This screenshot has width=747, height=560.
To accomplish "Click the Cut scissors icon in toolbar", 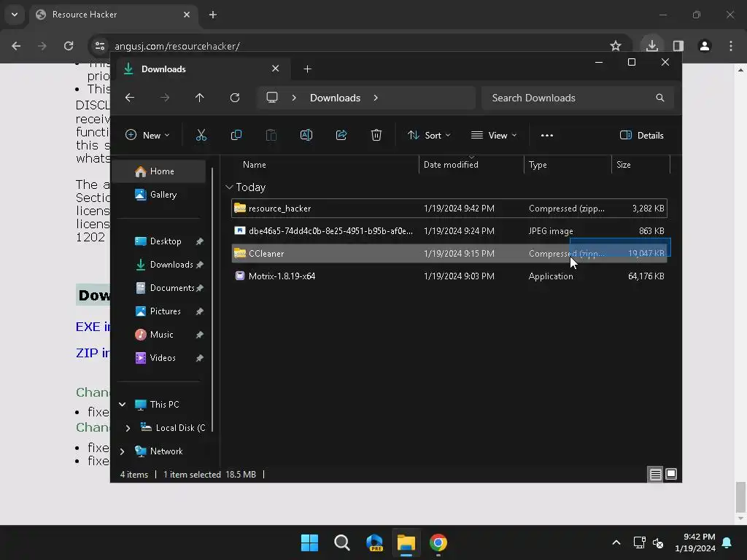I will pyautogui.click(x=201, y=135).
